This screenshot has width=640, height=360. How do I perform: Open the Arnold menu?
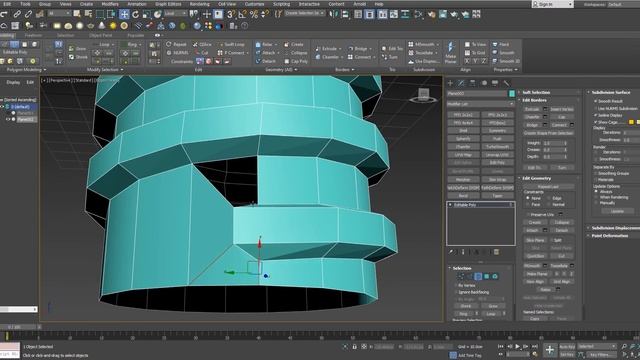point(360,4)
